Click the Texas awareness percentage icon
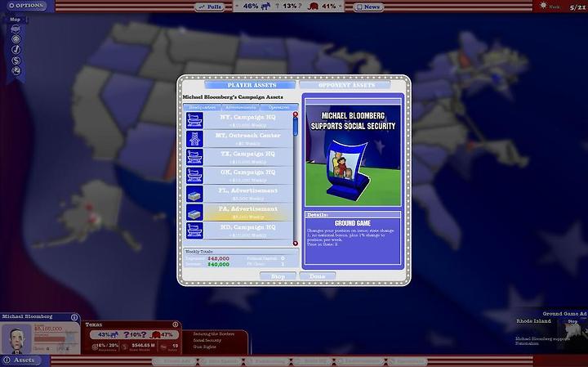Viewport: 588px width, 367px height. coord(95,347)
